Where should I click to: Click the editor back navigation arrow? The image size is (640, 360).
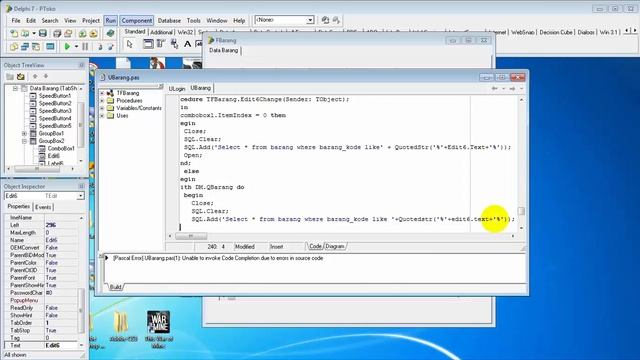click(494, 88)
